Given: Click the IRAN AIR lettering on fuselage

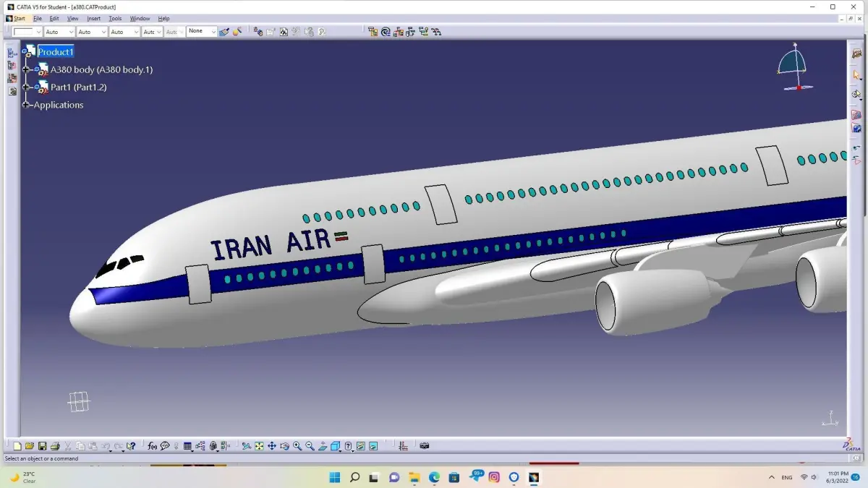Looking at the screenshot, I should pyautogui.click(x=270, y=244).
